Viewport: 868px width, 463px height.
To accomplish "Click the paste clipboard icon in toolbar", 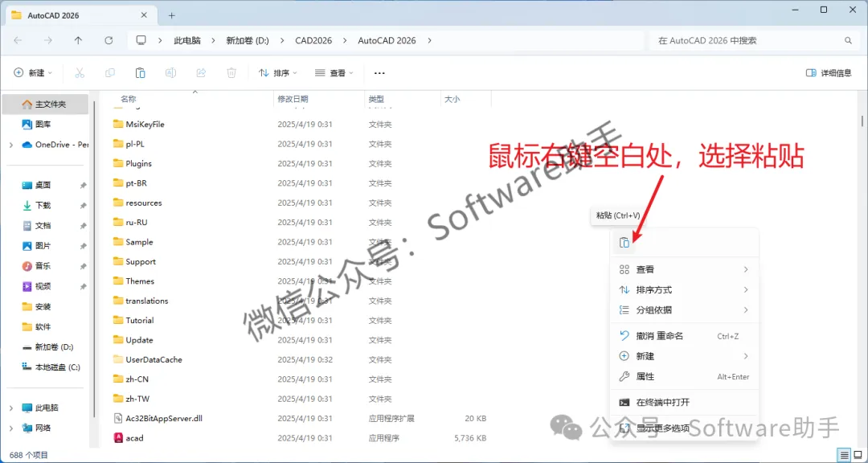I will [140, 72].
